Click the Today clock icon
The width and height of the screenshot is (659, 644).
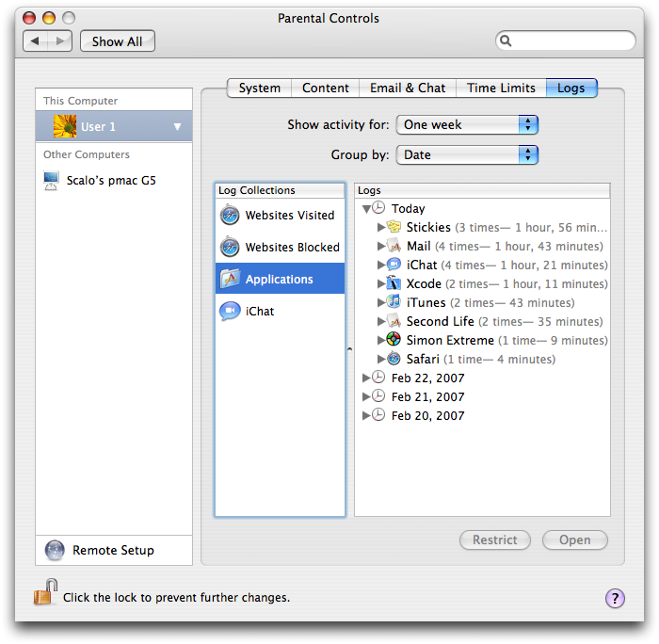pos(378,208)
